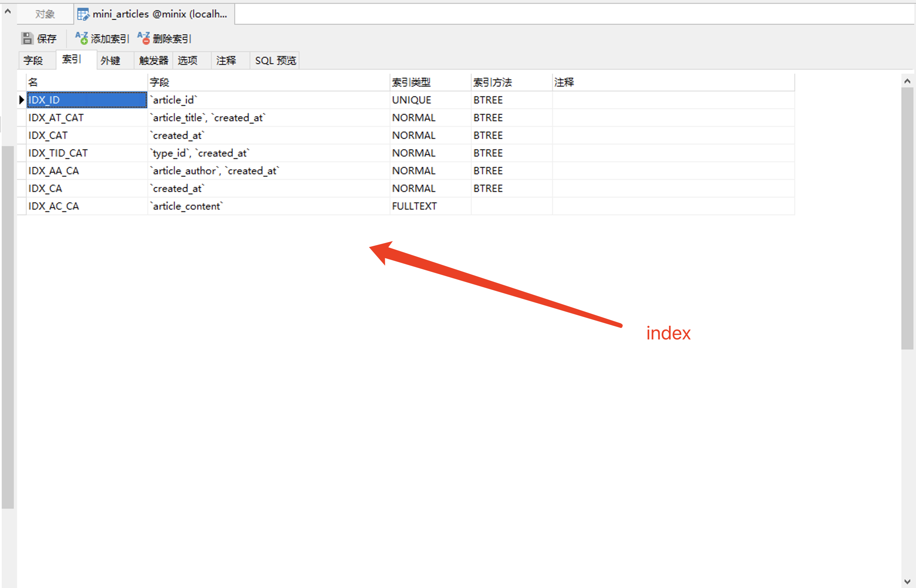Click the Add Index (添加索引) icon

pyautogui.click(x=82, y=38)
